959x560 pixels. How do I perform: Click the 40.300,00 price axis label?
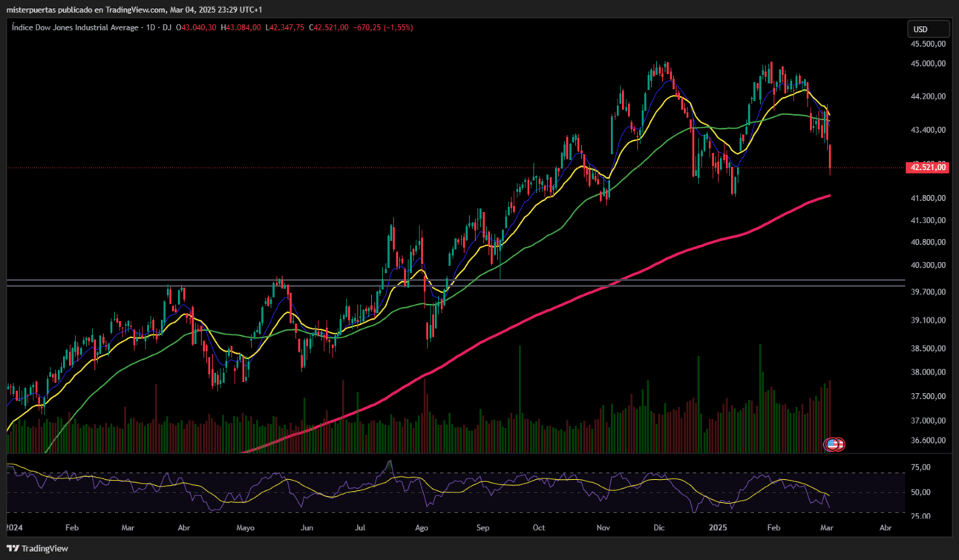929,266
